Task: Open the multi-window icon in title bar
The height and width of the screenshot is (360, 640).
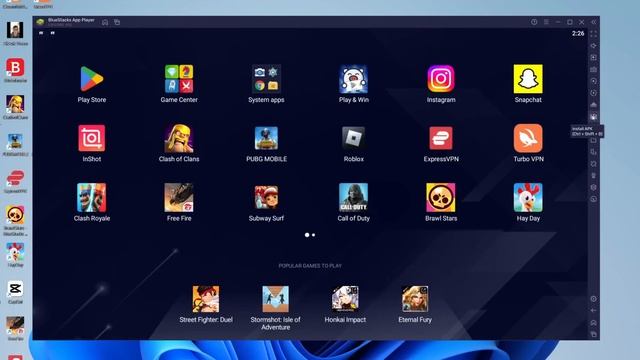Action: [117, 22]
